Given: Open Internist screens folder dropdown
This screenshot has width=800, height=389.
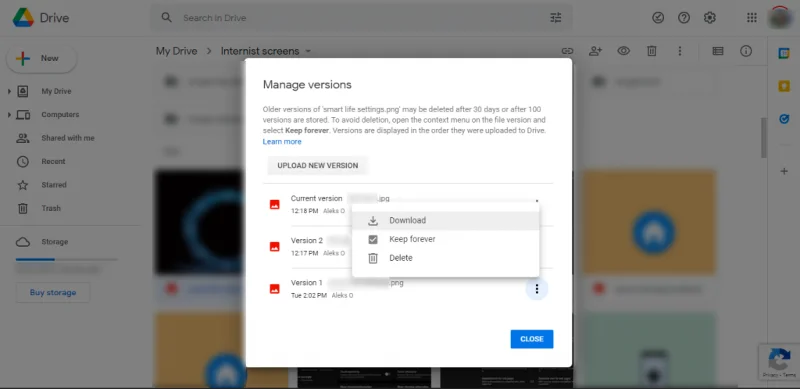Looking at the screenshot, I should [x=308, y=52].
